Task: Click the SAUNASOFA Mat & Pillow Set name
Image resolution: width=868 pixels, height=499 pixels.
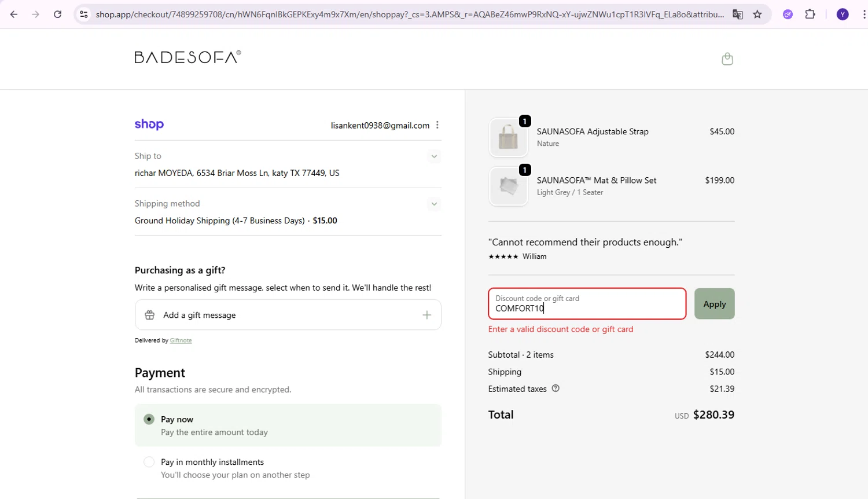Action: 597,180
